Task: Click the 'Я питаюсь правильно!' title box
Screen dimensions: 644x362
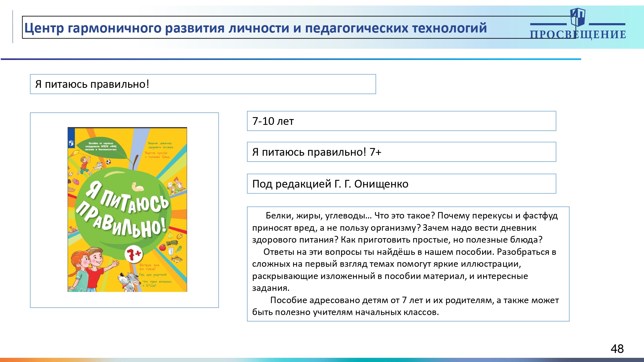Action: [x=203, y=84]
